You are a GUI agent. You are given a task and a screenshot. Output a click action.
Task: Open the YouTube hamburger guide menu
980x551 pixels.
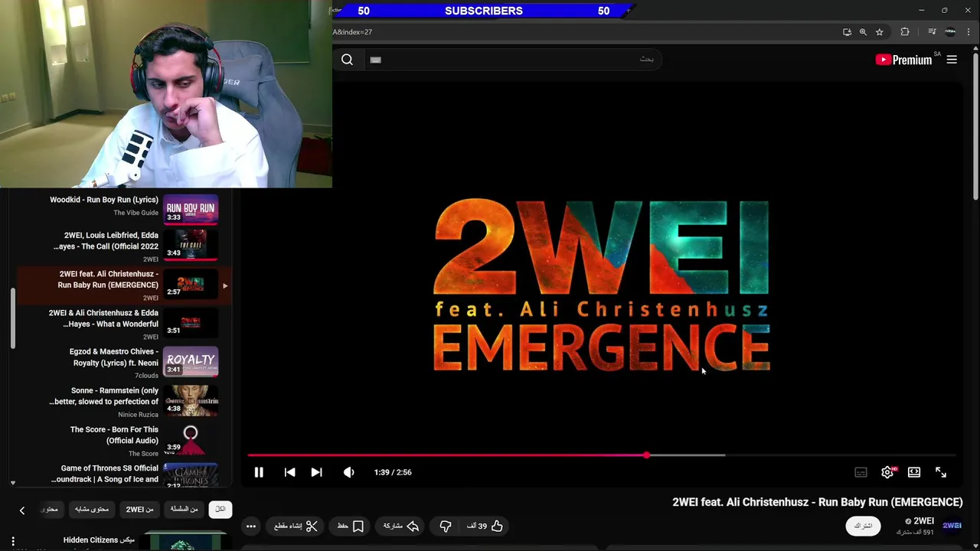952,60
